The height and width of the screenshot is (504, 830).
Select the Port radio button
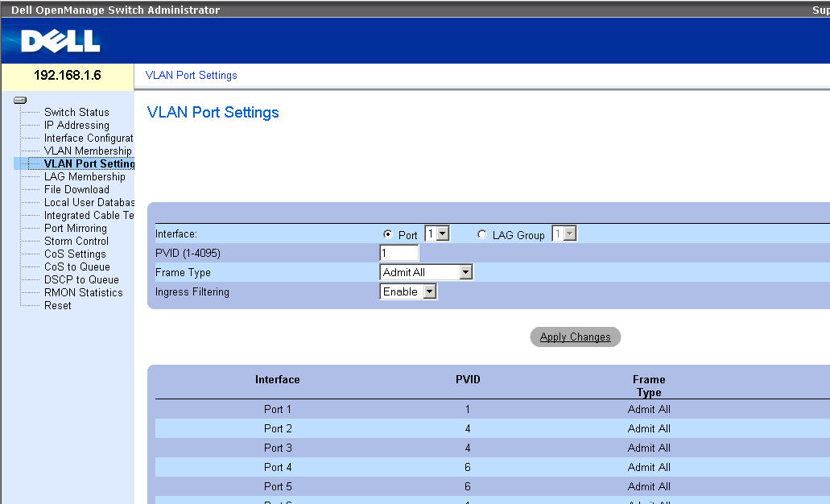[387, 234]
